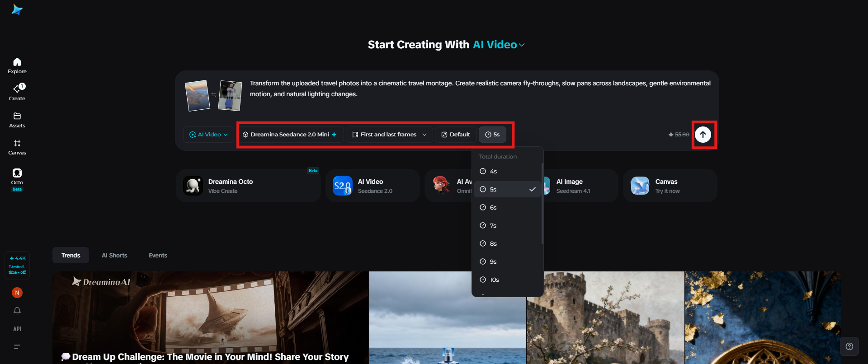Open notifications bell
The image size is (868, 364).
click(17, 311)
